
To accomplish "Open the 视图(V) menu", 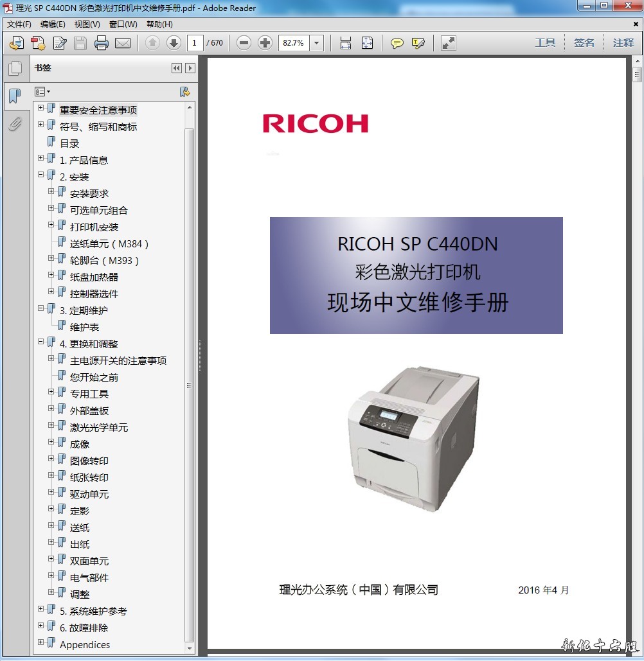I will (x=87, y=24).
